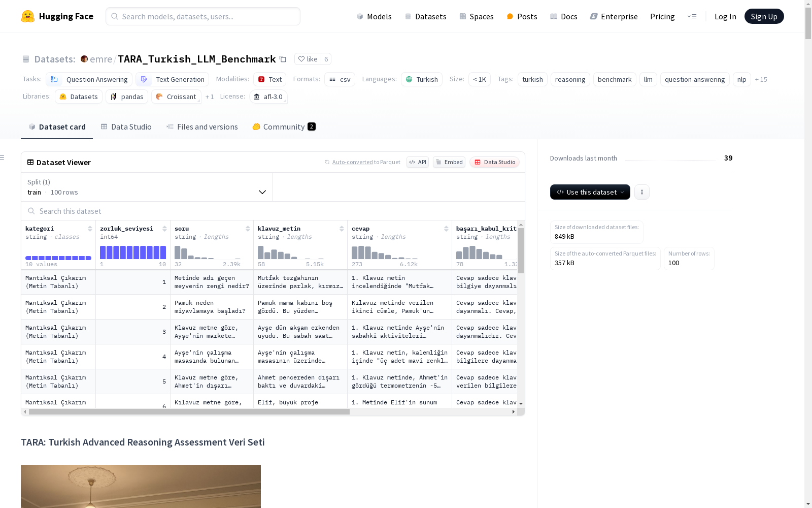Click the Log In link
The image size is (812, 508).
pos(725,16)
